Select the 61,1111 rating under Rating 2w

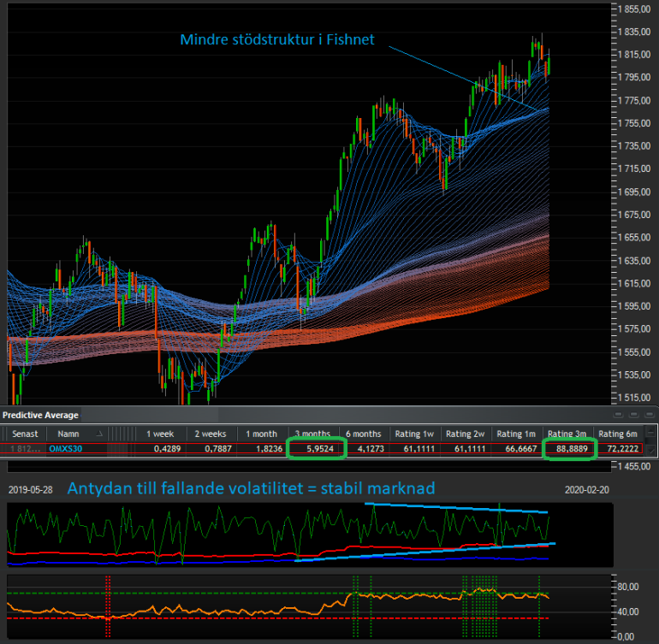point(470,449)
